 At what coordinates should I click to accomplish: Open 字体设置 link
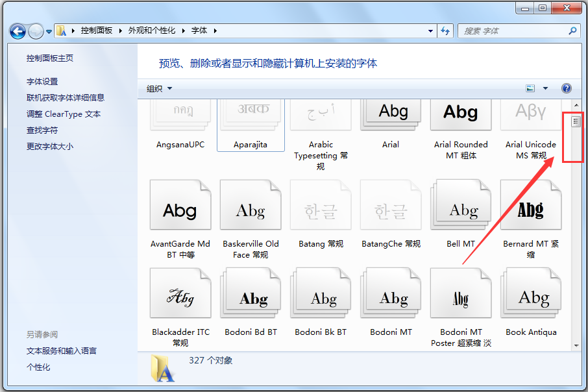pyautogui.click(x=42, y=81)
